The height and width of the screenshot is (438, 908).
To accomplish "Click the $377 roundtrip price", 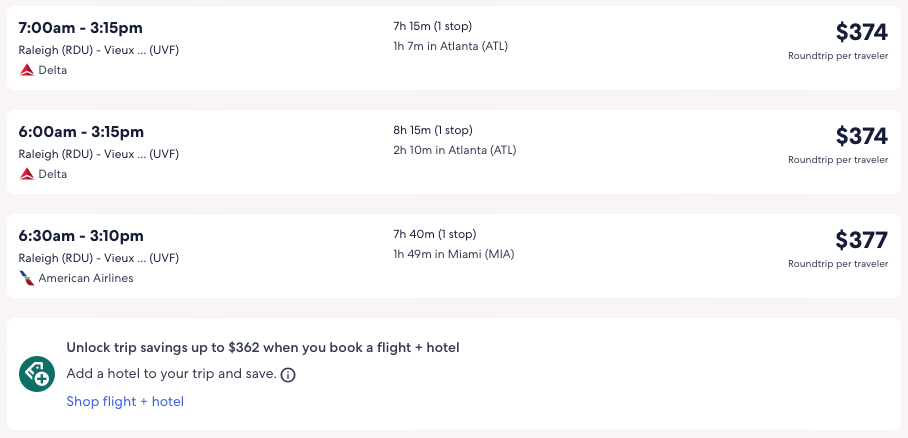I will pos(861,240).
